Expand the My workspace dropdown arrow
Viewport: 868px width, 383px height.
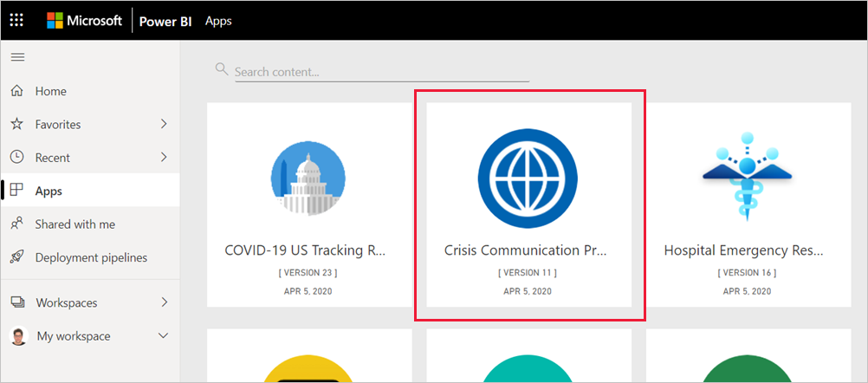point(164,336)
